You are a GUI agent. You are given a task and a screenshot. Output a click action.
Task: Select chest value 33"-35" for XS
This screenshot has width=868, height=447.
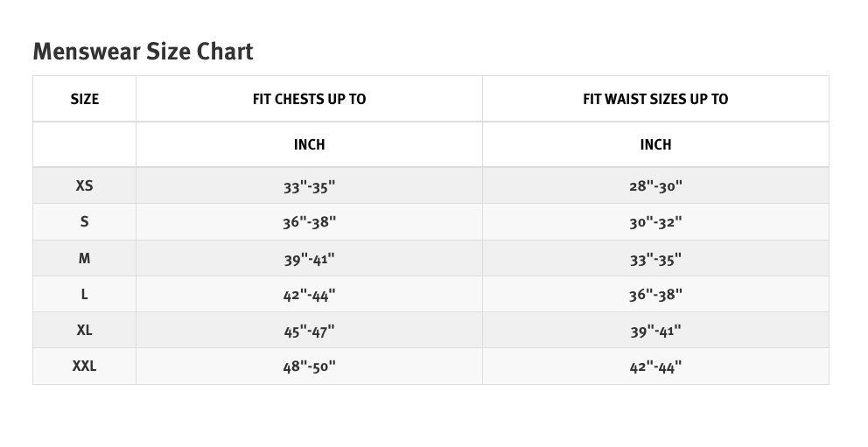(x=309, y=186)
